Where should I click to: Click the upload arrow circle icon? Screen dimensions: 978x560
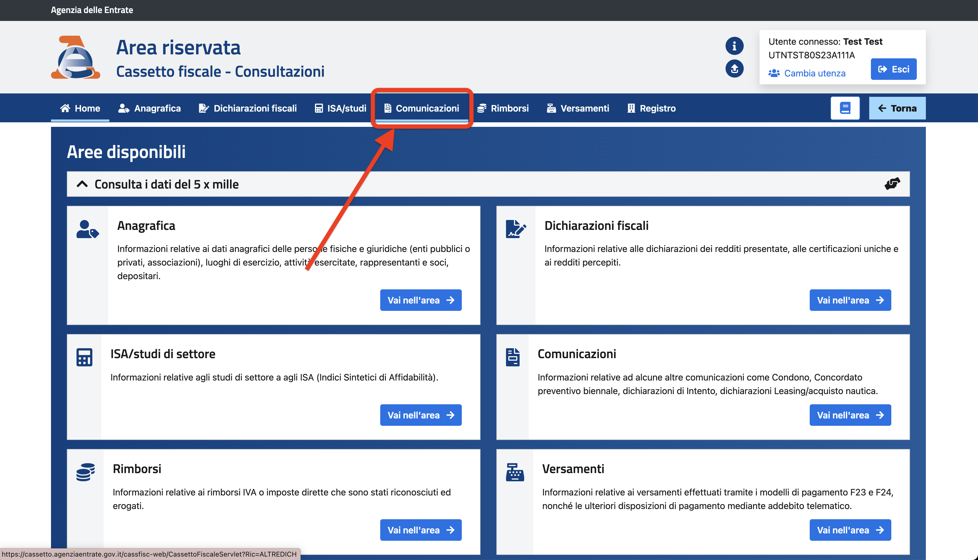click(x=734, y=69)
